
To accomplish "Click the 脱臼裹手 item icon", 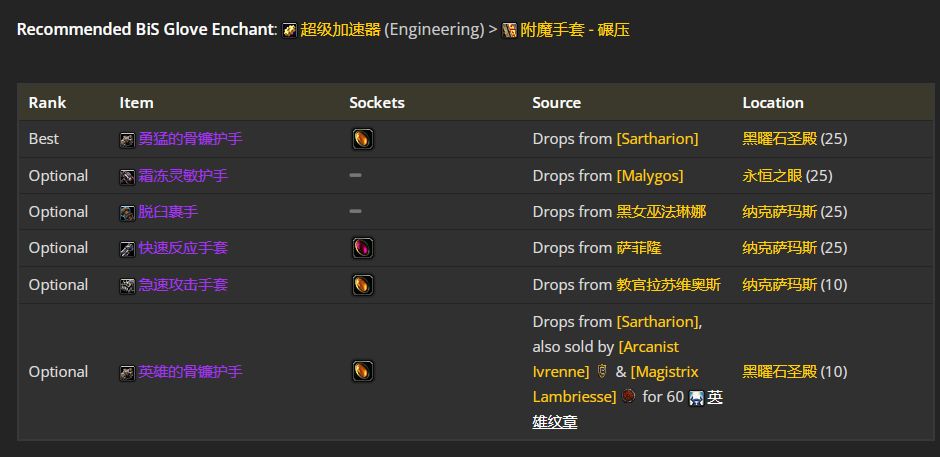I will (x=127, y=213).
